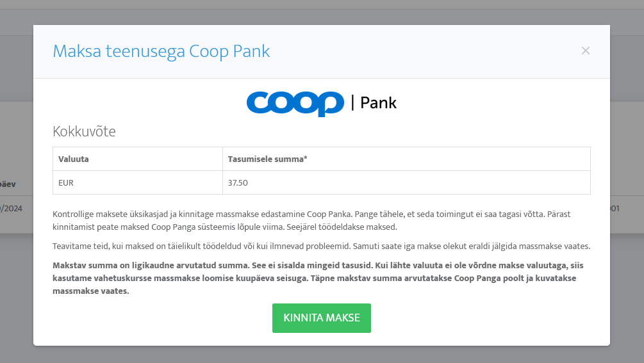This screenshot has height=363, width=644.
Task: Click the dimmed päev column header in background
Action: [x=8, y=184]
